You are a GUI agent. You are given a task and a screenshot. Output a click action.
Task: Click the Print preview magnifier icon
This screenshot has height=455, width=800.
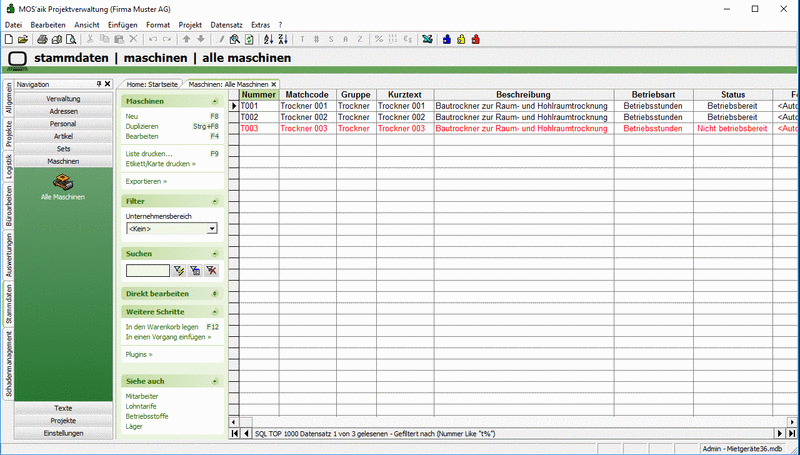tap(71, 39)
